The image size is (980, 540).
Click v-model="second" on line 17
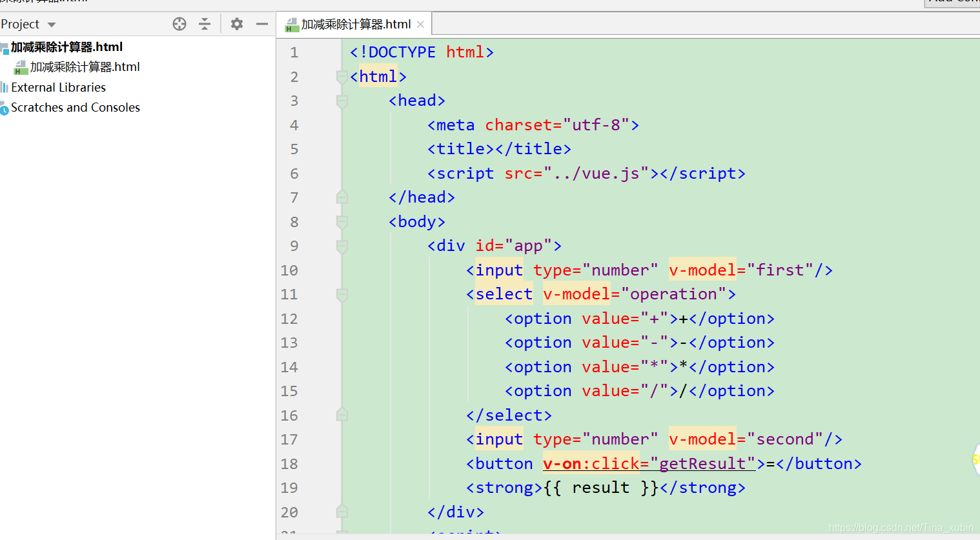point(746,439)
